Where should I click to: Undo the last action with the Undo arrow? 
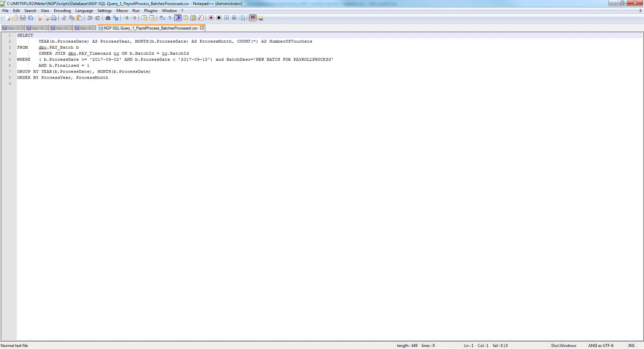(x=90, y=18)
